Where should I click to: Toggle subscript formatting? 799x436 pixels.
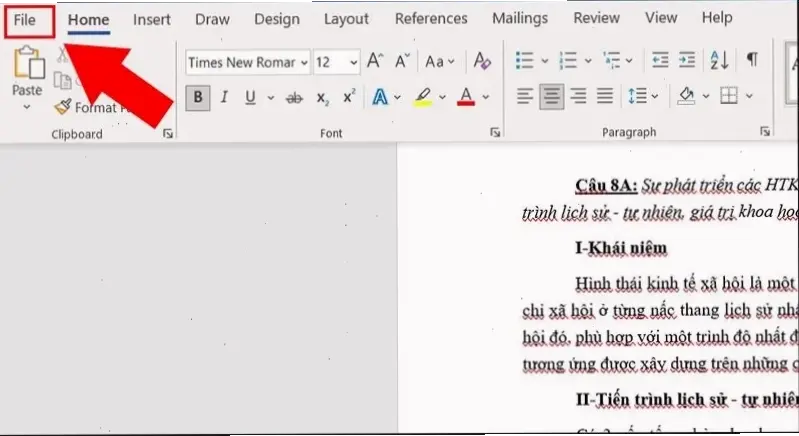tap(322, 97)
